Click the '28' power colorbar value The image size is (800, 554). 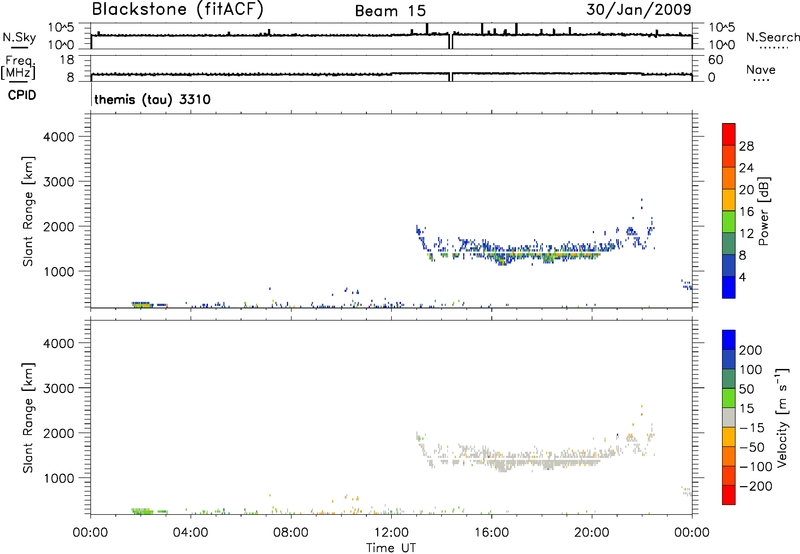pos(746,146)
